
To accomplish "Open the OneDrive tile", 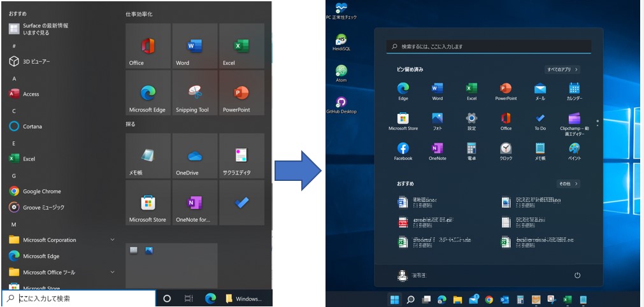I will 195,156.
